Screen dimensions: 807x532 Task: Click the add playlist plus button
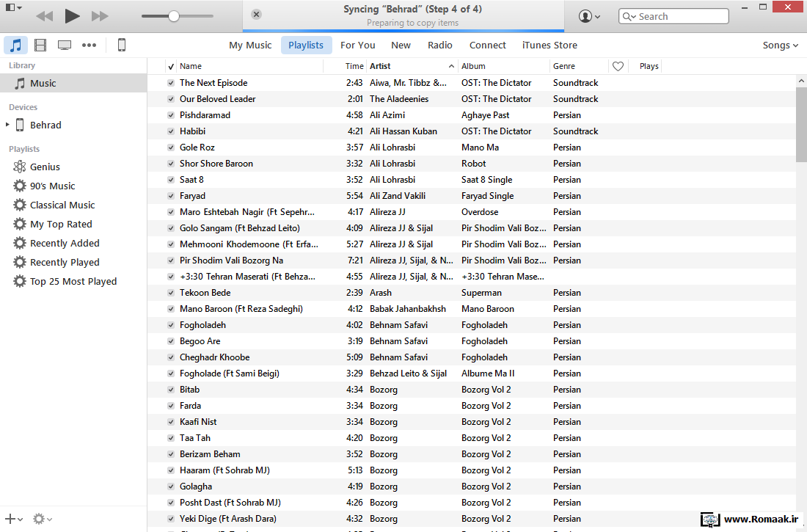click(x=13, y=519)
